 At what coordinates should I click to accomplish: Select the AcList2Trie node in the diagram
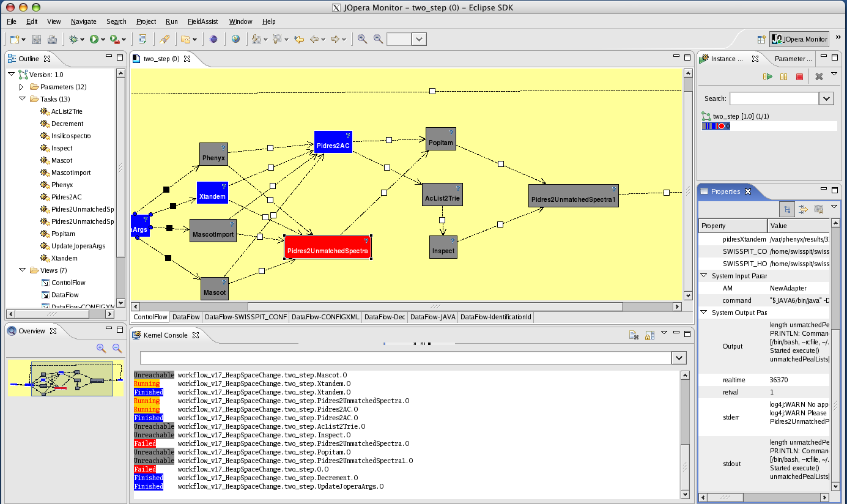click(x=442, y=195)
